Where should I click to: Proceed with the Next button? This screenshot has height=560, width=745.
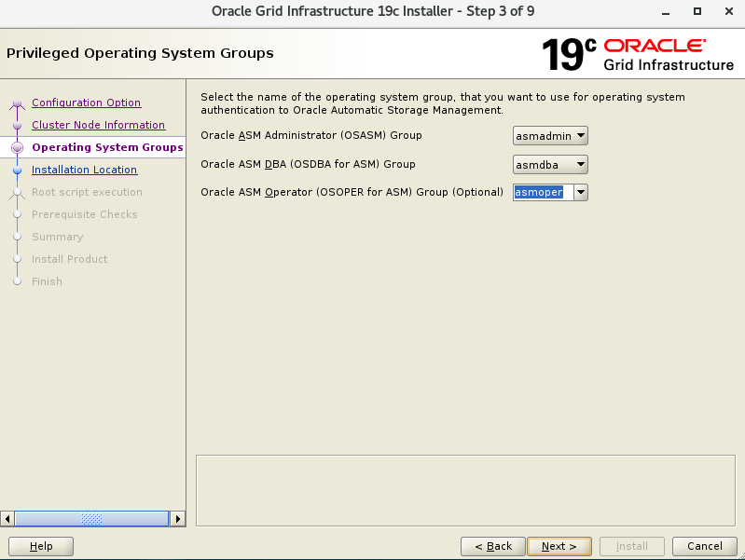[559, 546]
